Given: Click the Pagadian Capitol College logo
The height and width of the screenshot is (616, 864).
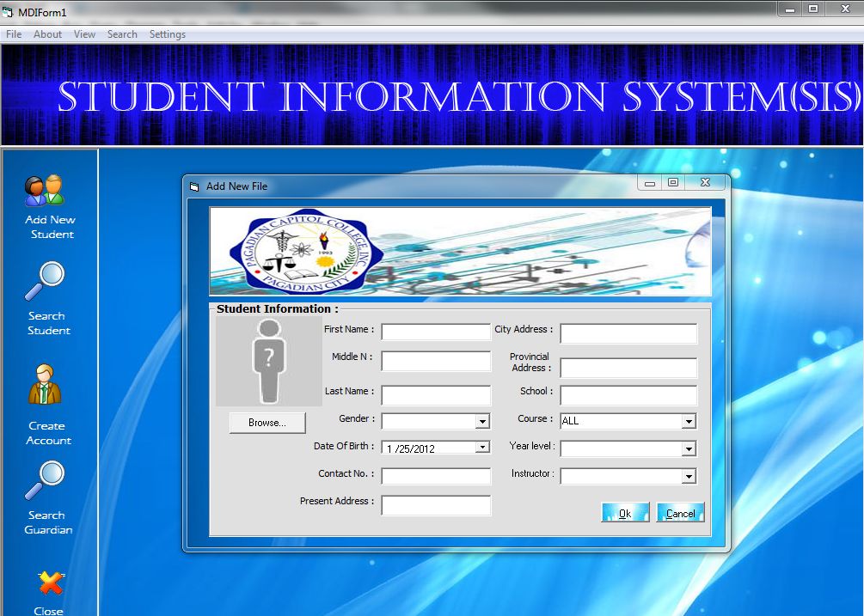Looking at the screenshot, I should click(x=303, y=250).
